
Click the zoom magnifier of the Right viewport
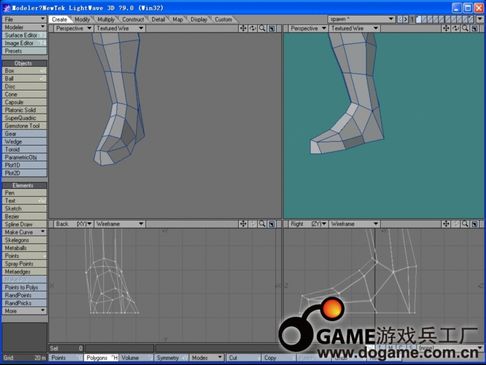coord(465,224)
